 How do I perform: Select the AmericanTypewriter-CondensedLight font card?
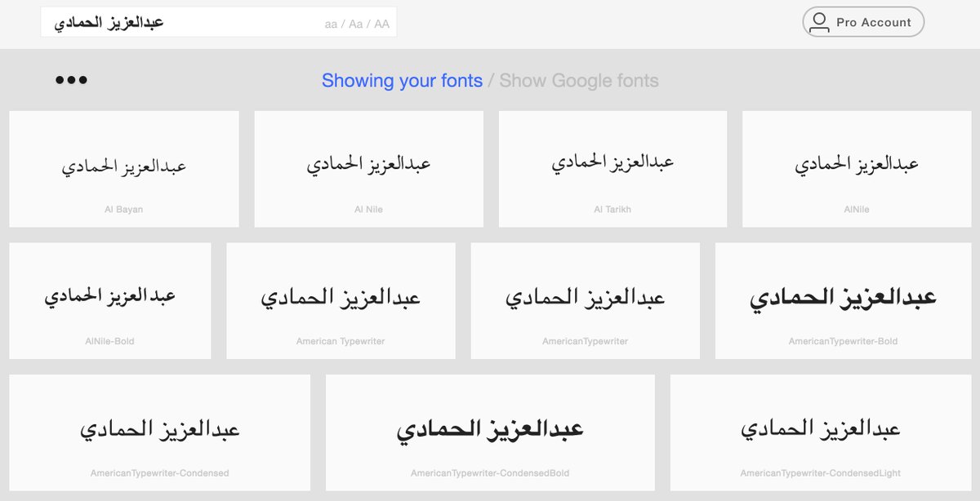(821, 432)
